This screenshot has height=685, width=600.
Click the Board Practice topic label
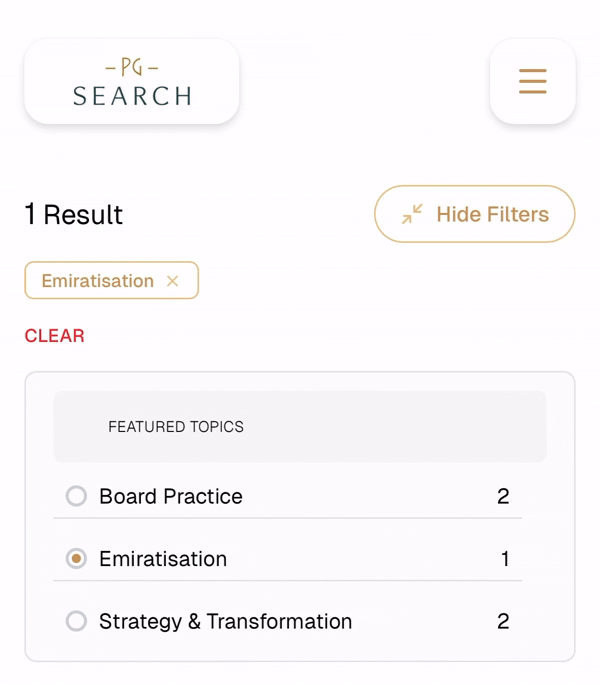coord(170,496)
